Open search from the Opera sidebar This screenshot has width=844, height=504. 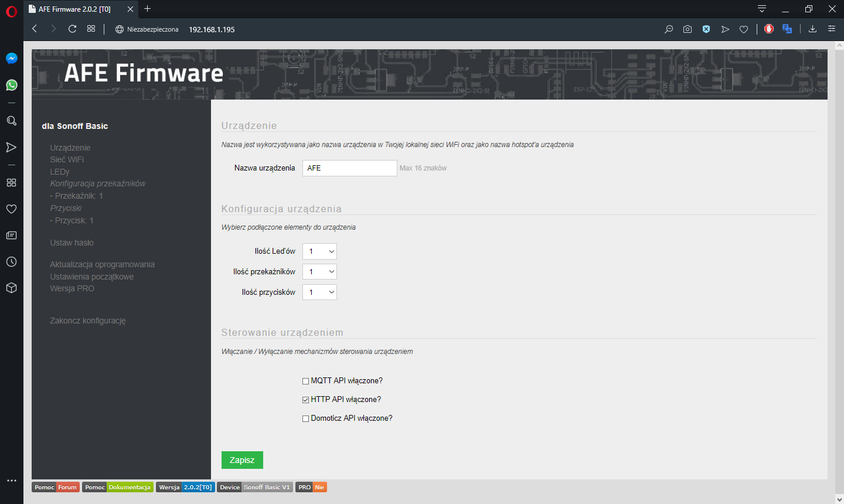(x=11, y=121)
